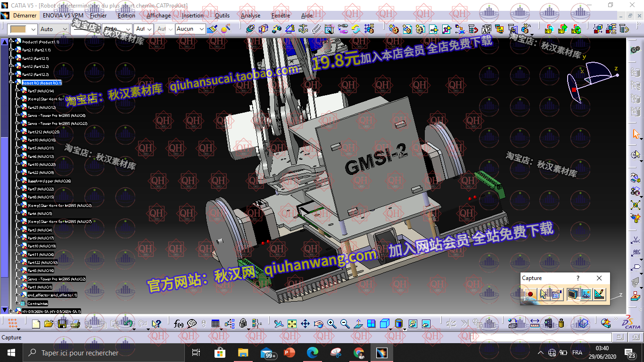Toggle the Screen mode in Capture toolbar
This screenshot has height=362, width=644.
[x=573, y=294]
